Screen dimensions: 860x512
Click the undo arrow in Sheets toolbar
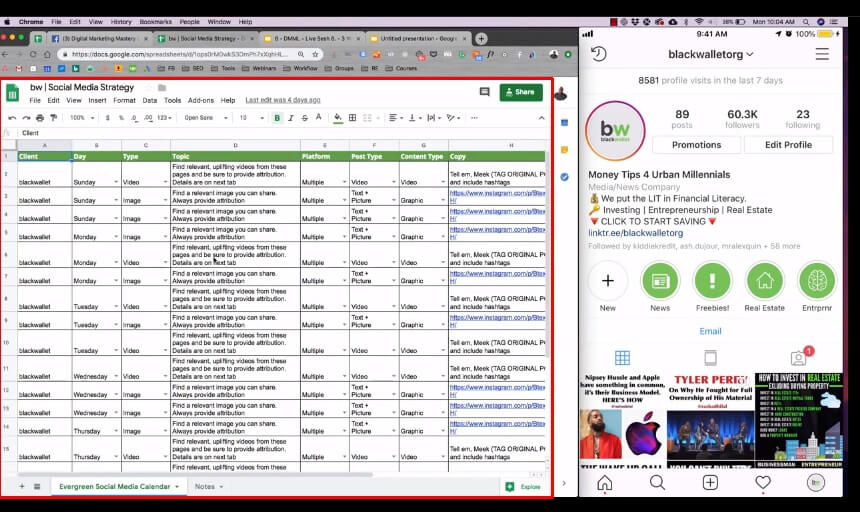[12, 118]
